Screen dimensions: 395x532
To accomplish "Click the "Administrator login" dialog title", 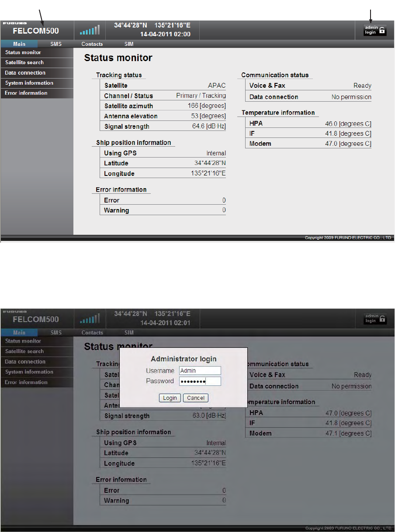I will point(184,359).
